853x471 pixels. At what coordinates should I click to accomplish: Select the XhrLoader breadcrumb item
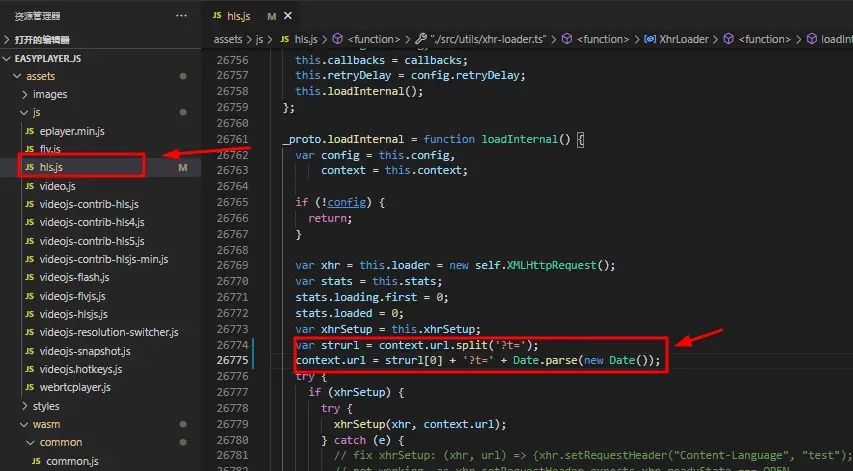[x=684, y=39]
